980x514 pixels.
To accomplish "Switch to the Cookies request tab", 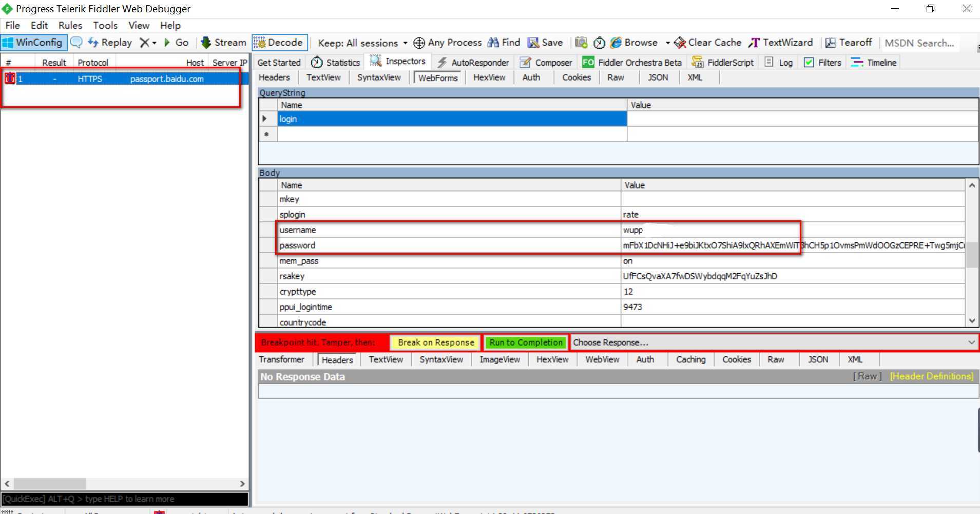I will tap(576, 78).
